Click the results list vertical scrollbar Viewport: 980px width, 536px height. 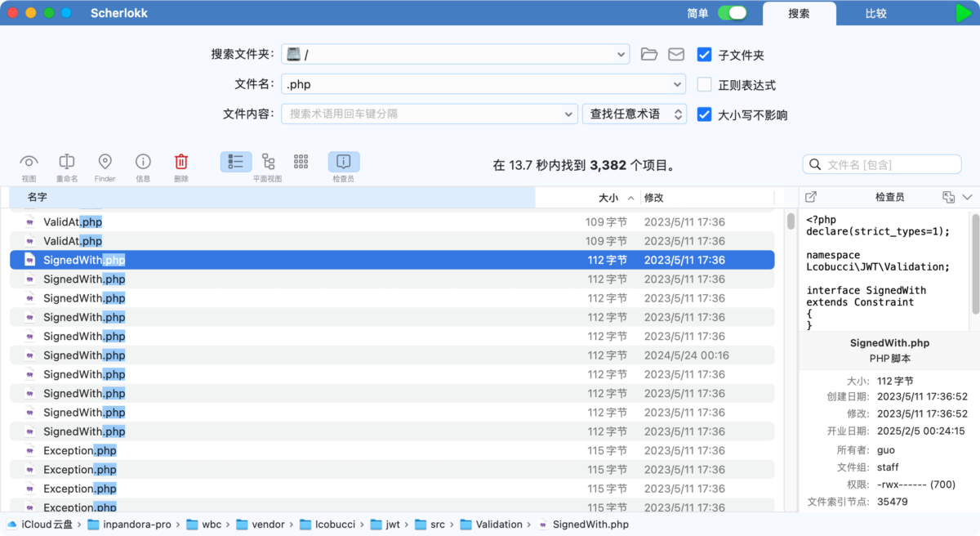click(x=791, y=221)
